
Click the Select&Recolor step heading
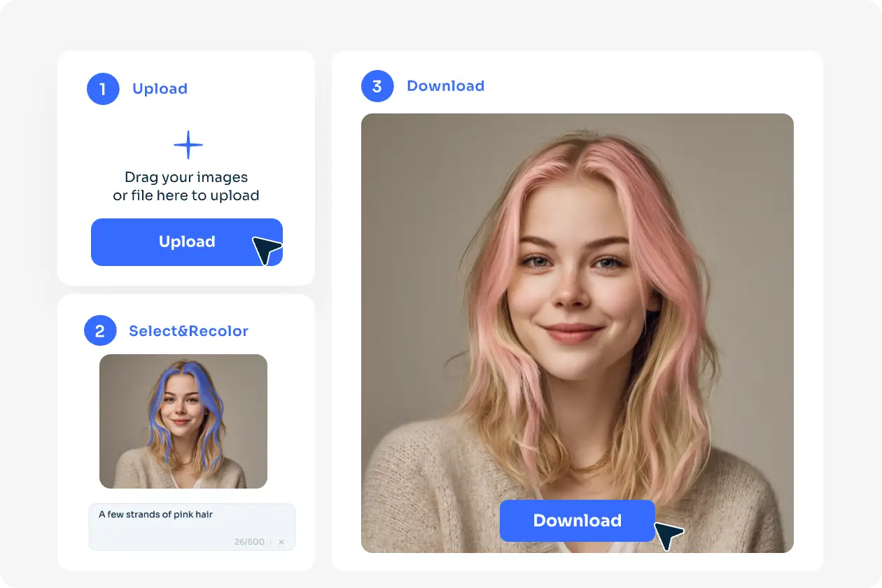[x=188, y=331]
